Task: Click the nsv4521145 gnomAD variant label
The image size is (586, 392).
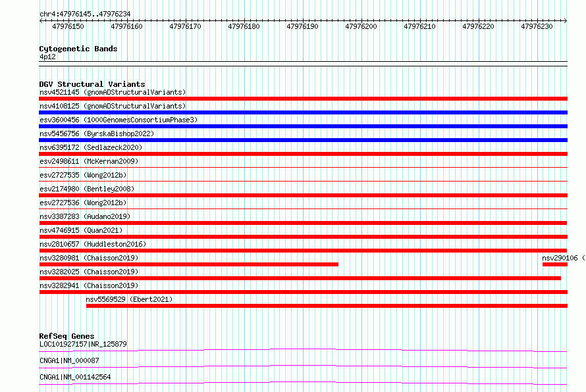Action: [113, 92]
